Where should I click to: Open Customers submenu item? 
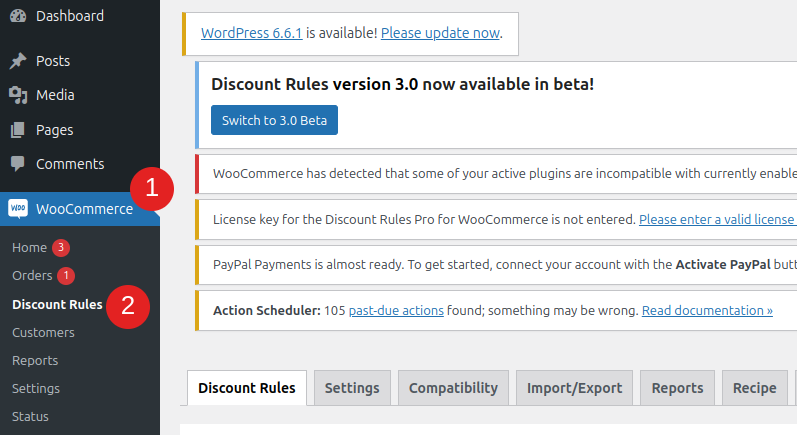pos(43,332)
